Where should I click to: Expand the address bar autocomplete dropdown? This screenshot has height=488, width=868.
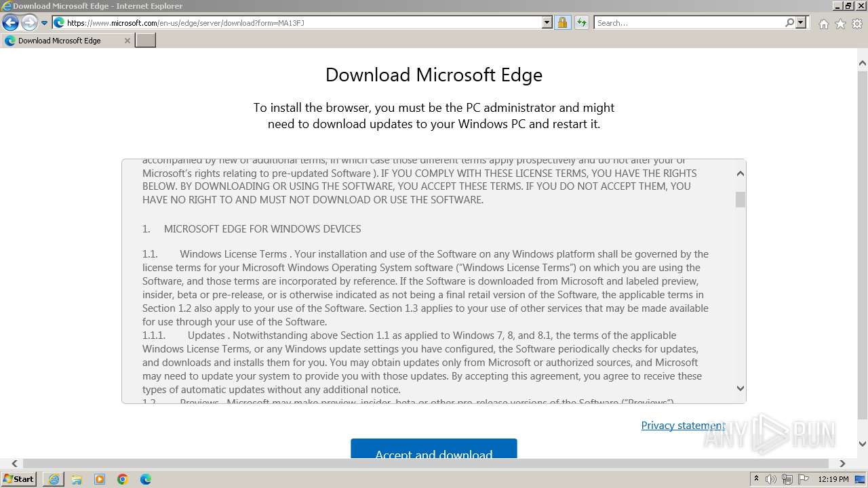coord(547,22)
